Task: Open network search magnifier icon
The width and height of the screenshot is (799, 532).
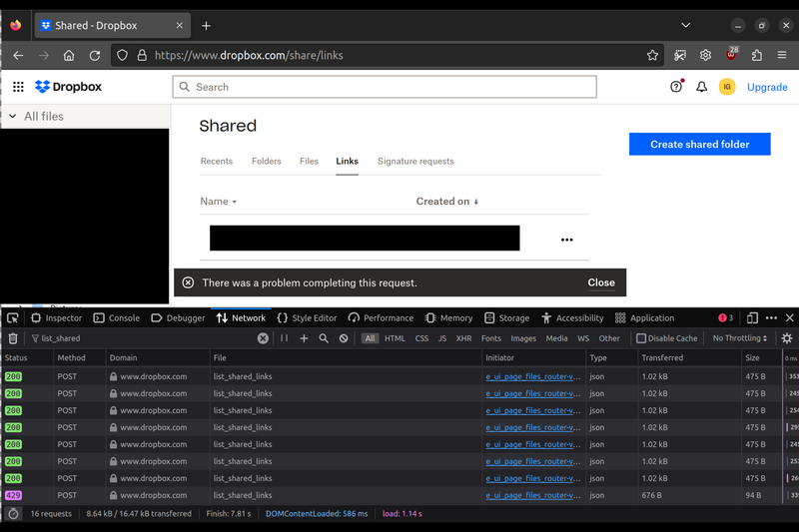Action: coord(324,338)
